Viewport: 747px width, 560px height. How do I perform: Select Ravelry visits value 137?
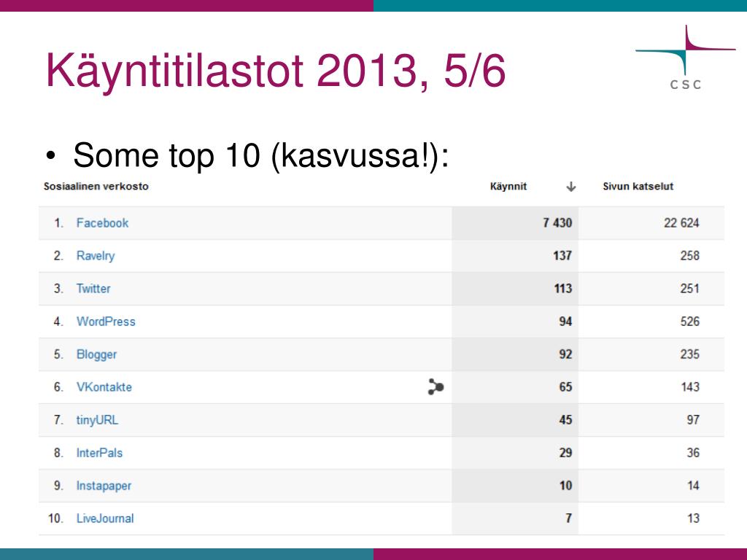click(x=562, y=256)
